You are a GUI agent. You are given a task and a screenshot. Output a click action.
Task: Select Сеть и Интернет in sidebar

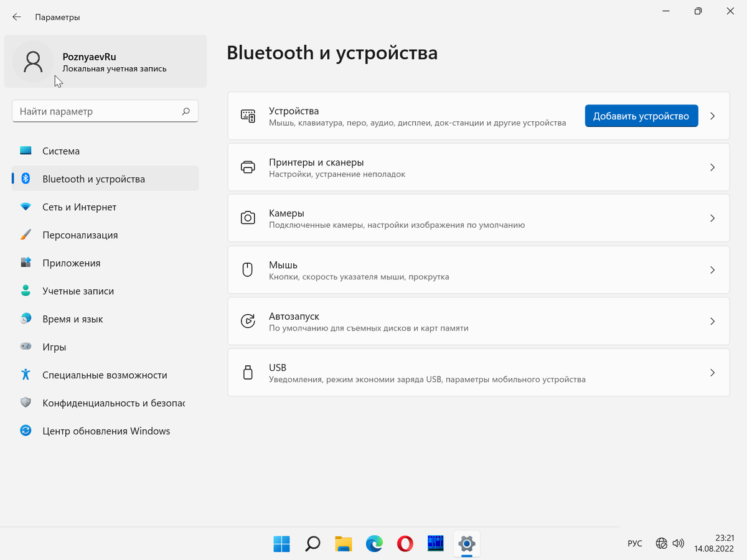coord(105,207)
